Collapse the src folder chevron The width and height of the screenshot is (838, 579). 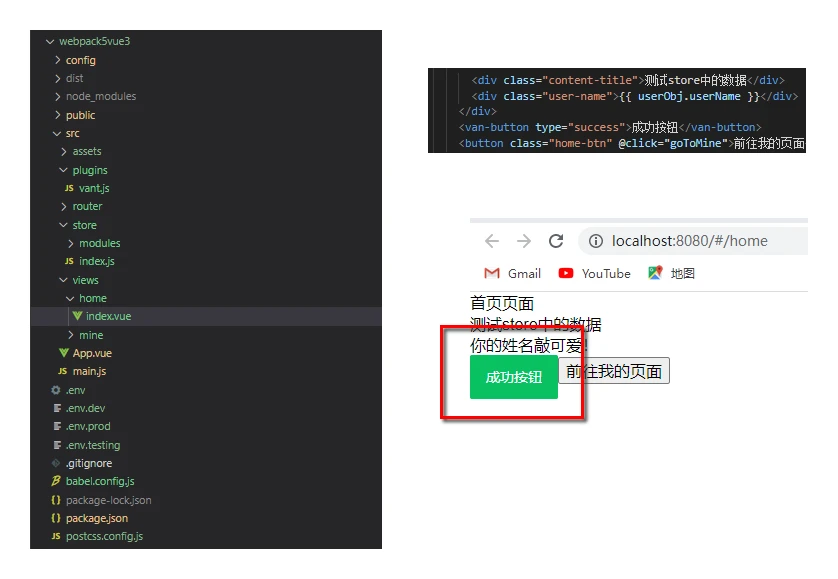pyautogui.click(x=57, y=133)
